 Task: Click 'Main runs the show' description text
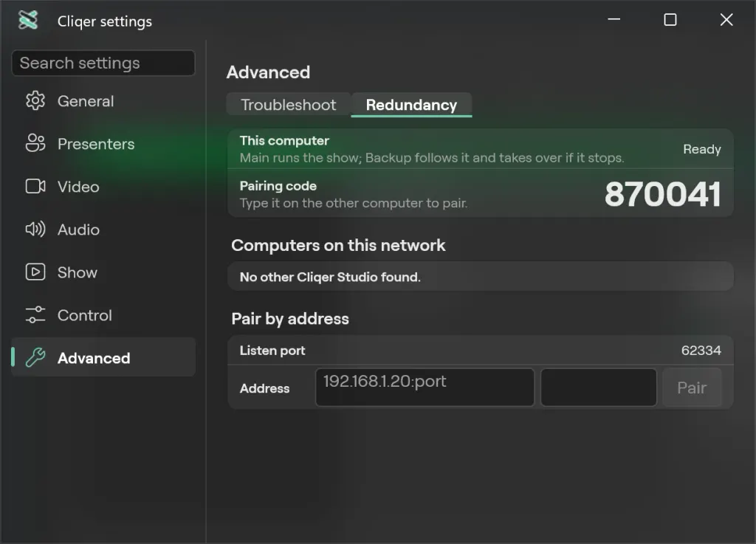pyautogui.click(x=431, y=157)
